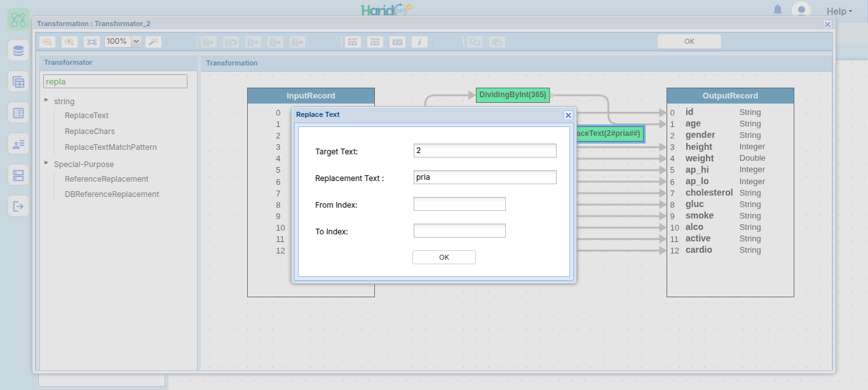Click the OutputRecord header
Screen dimensions: 868x390
pyautogui.click(x=730, y=96)
